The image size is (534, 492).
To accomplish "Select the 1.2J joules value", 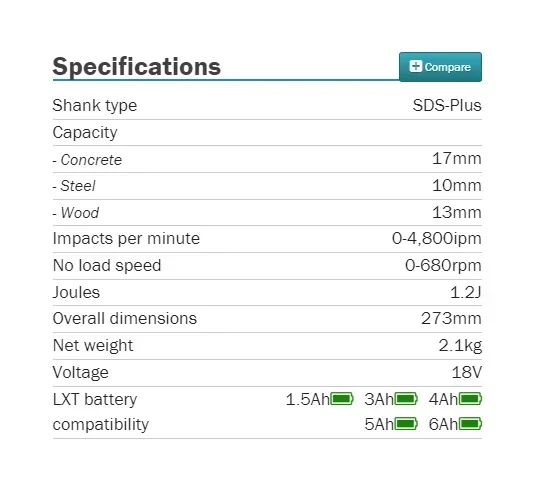I will (466, 292).
